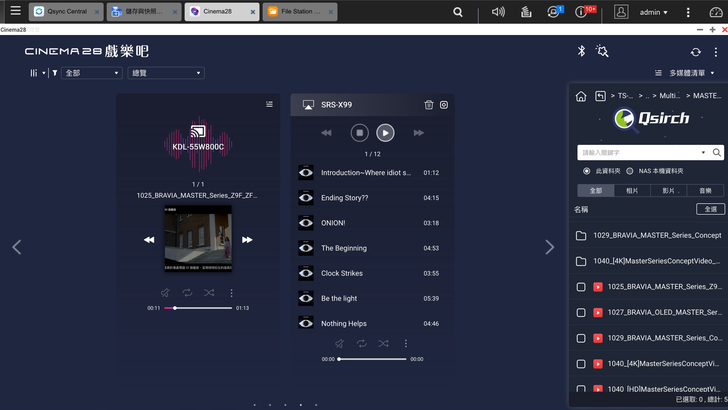The height and width of the screenshot is (410, 728).
Task: Select the 音樂 filter tab
Action: coord(705,190)
